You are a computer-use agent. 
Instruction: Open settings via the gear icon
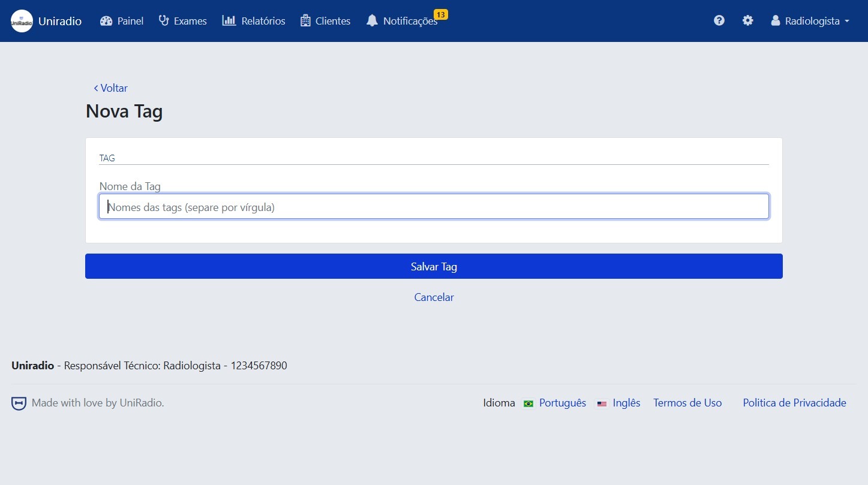[x=747, y=21]
